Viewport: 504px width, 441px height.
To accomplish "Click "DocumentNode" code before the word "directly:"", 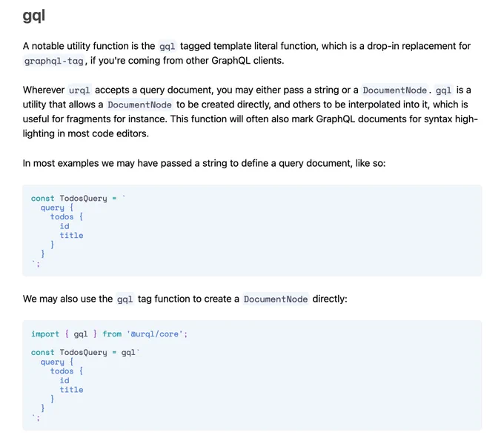I will point(276,299).
